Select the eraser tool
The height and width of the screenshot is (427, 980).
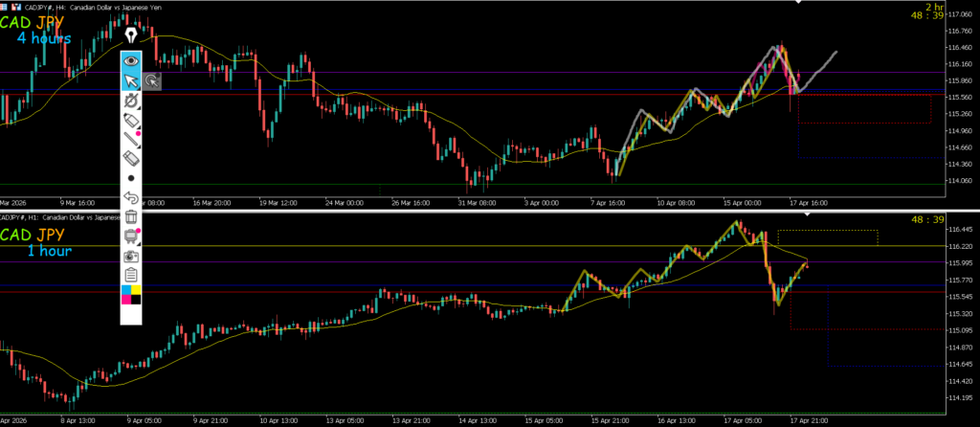[x=131, y=159]
